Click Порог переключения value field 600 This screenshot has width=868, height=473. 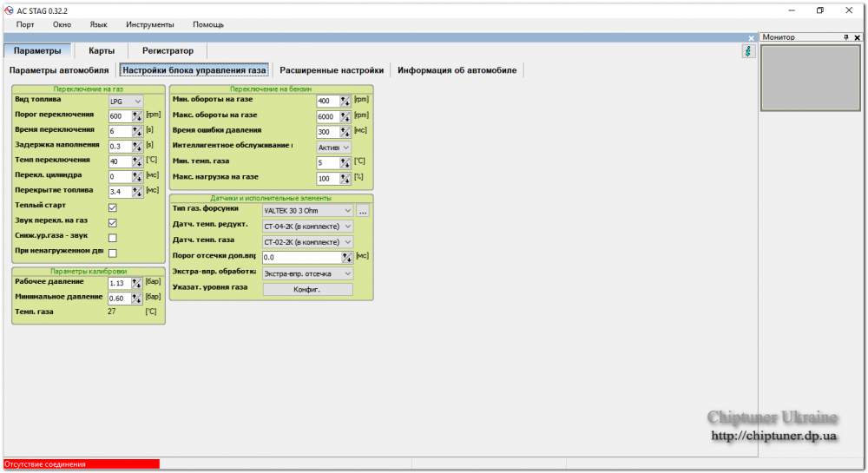[x=120, y=116]
